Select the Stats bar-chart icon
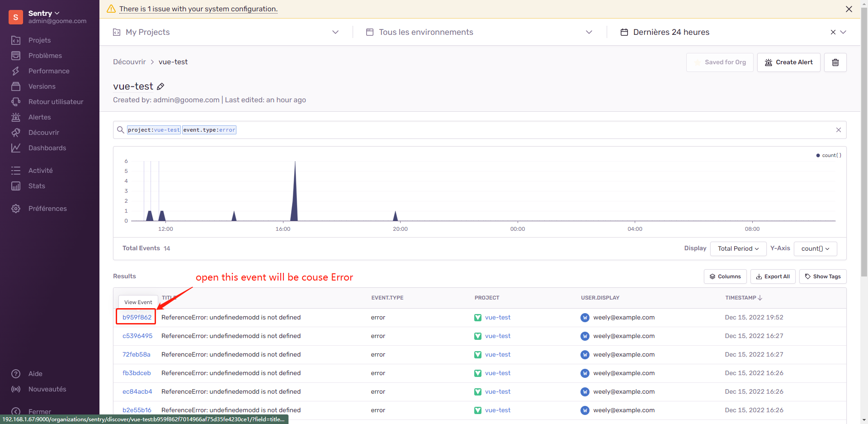 click(16, 186)
